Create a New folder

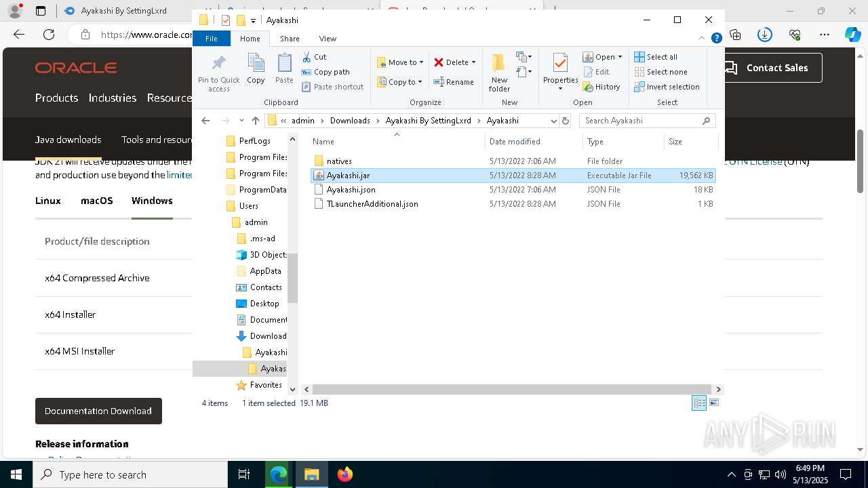(499, 73)
